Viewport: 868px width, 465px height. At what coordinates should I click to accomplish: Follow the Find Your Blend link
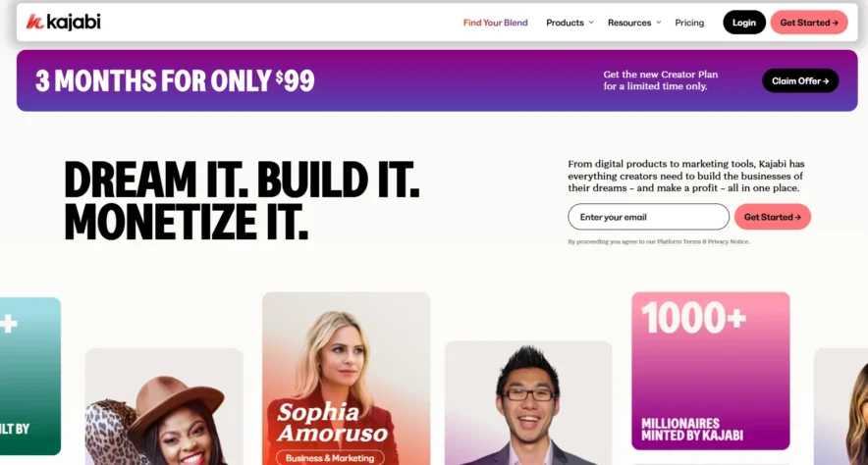[x=495, y=23]
